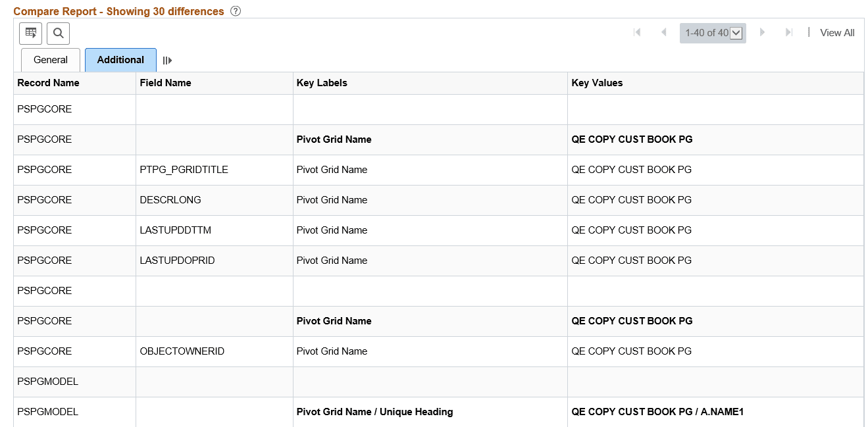Show all columns with the column expander icon
The width and height of the screenshot is (868, 427).
pos(166,60)
